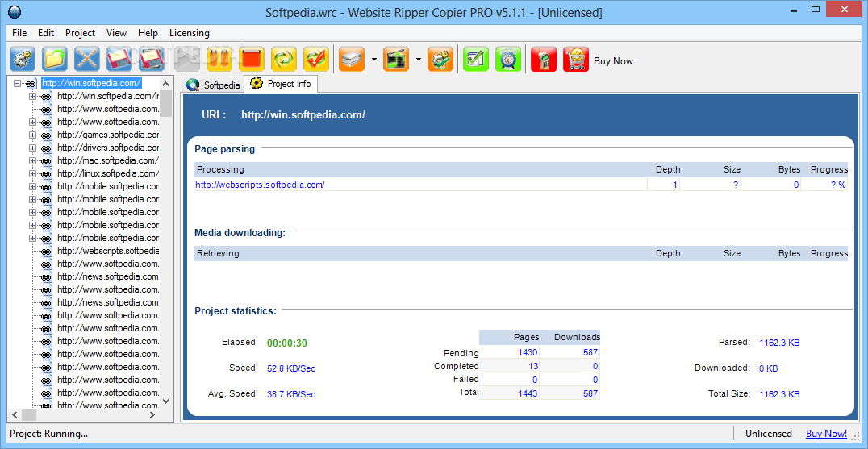This screenshot has height=449, width=868.
Task: Click the red shopping cart icon
Action: 576,59
